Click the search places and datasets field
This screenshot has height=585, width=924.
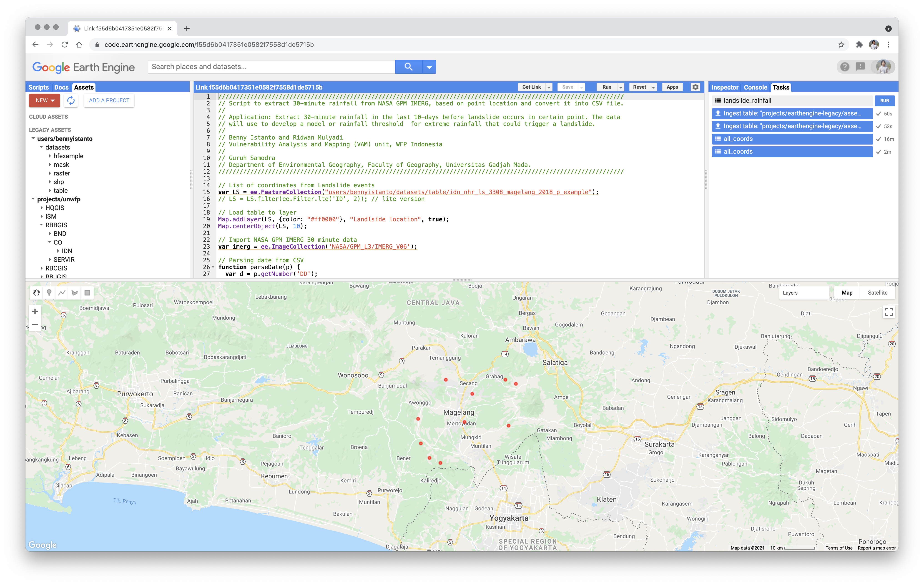click(271, 67)
